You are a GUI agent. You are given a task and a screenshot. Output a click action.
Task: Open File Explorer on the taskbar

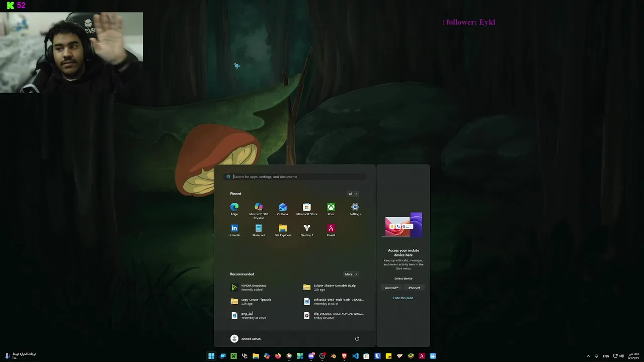(x=256, y=356)
